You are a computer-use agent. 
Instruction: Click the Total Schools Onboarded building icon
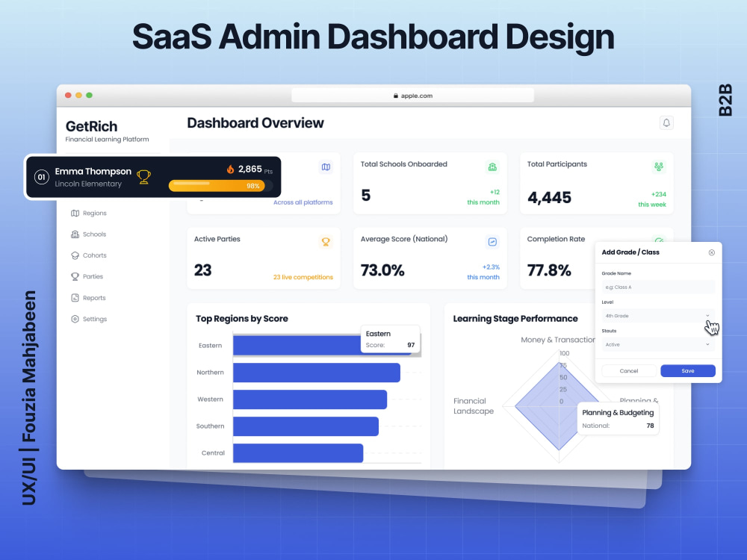(x=492, y=167)
